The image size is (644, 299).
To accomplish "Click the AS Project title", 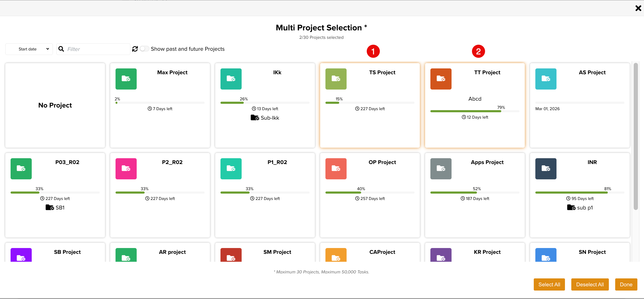I will (x=592, y=72).
